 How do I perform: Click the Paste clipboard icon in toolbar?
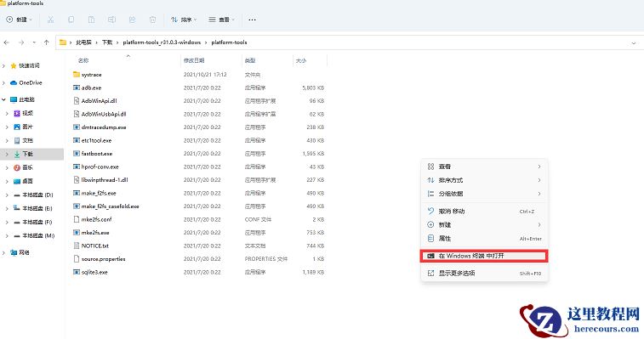point(91,20)
